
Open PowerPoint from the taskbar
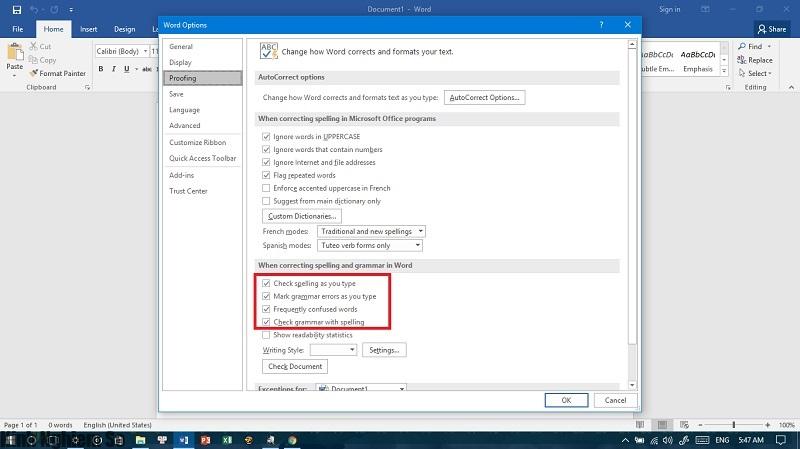pos(206,440)
